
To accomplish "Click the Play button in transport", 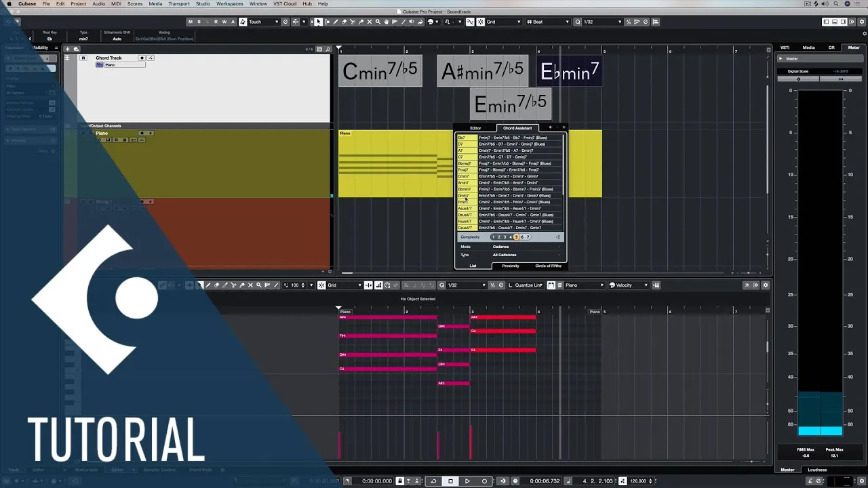I will [x=467, y=481].
